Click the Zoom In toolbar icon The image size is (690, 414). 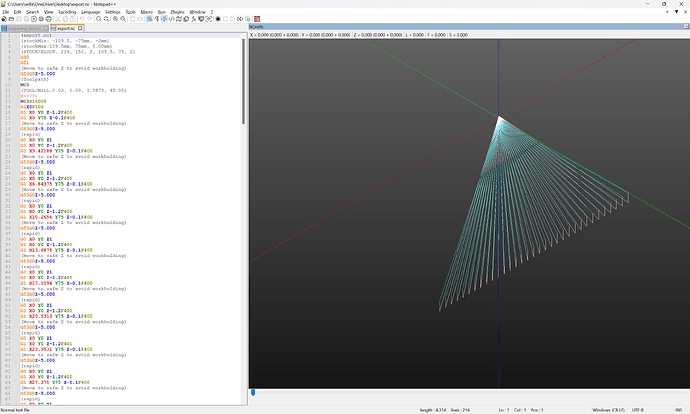(115, 19)
